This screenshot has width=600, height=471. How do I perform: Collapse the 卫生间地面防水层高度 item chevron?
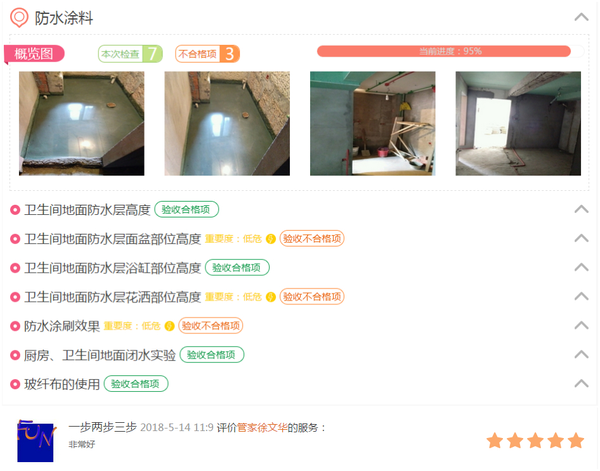click(581, 209)
